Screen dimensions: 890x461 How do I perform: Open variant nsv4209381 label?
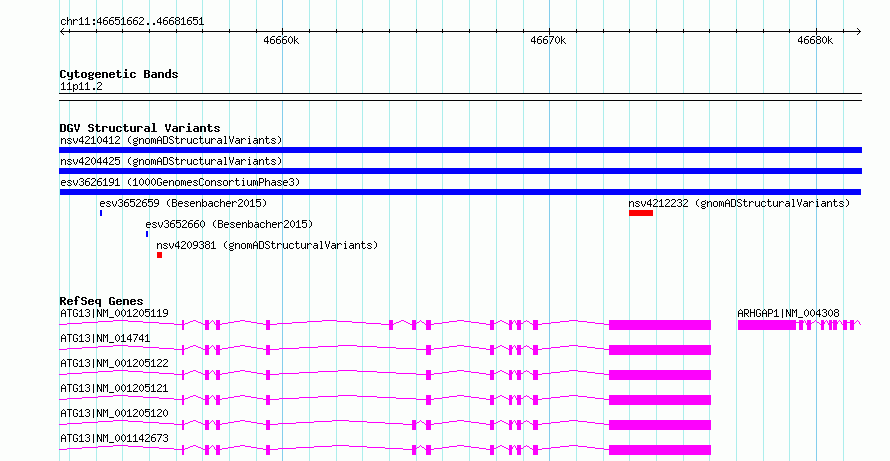coord(267,245)
